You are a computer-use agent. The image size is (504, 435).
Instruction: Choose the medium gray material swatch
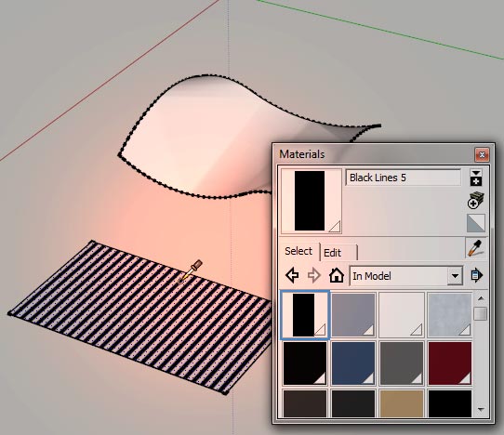tap(402, 363)
